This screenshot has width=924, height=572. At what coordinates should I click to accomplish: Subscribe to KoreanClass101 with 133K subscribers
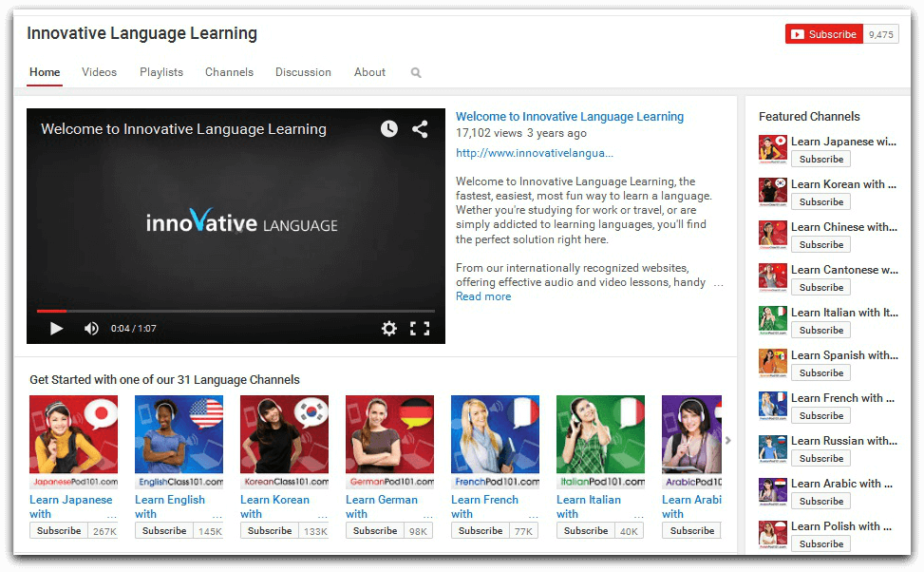coord(270,531)
